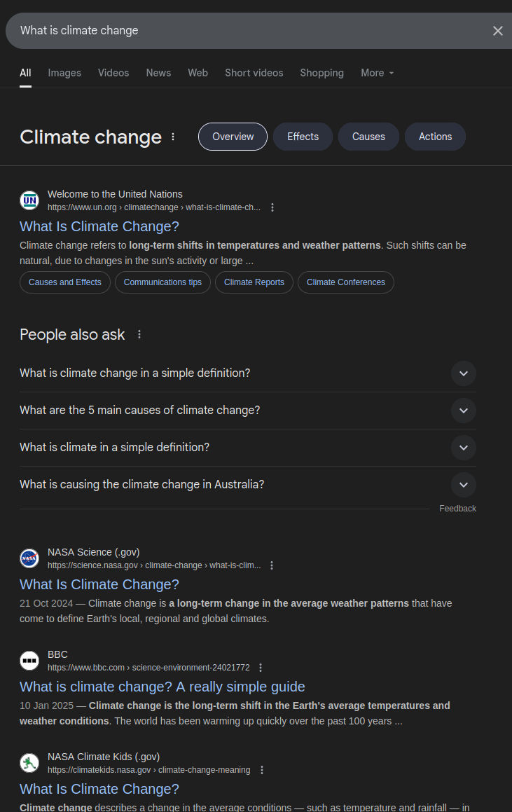Viewport: 512px width, 812px height.
Task: Click the Climate Reports sitelink chip
Action: (x=254, y=282)
